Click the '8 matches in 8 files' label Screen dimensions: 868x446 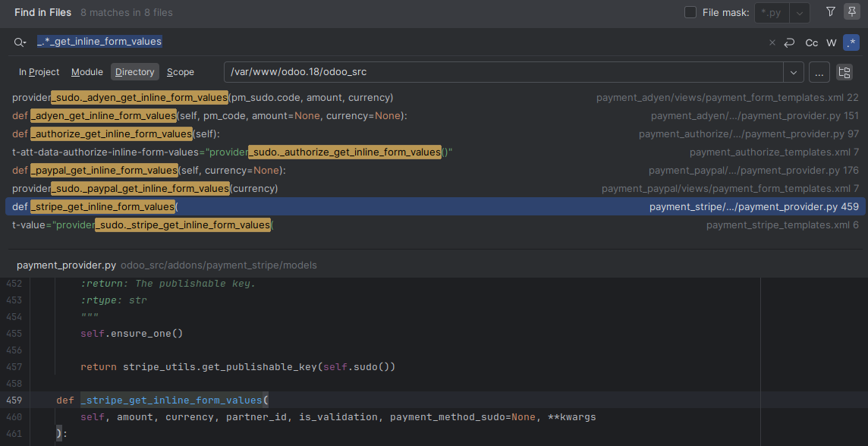[126, 12]
